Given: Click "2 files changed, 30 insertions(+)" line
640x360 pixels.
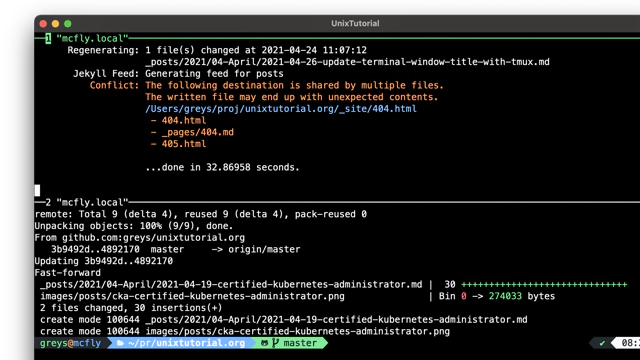Looking at the screenshot, I should 131,308.
